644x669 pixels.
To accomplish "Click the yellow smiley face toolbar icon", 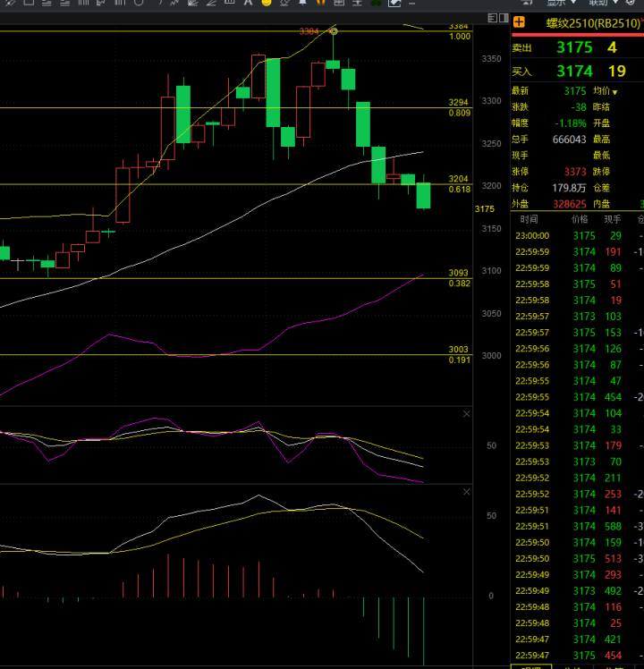I will click(x=266, y=4).
